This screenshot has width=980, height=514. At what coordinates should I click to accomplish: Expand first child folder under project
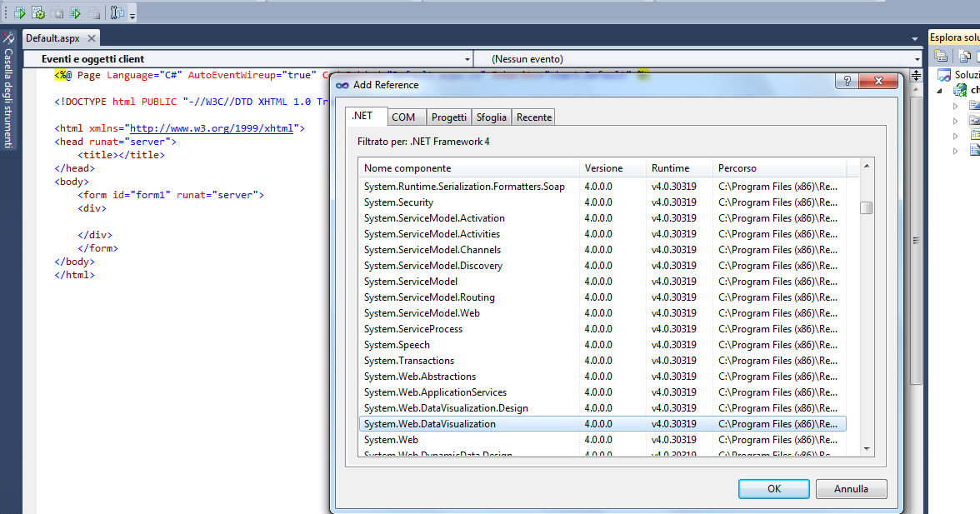(955, 106)
